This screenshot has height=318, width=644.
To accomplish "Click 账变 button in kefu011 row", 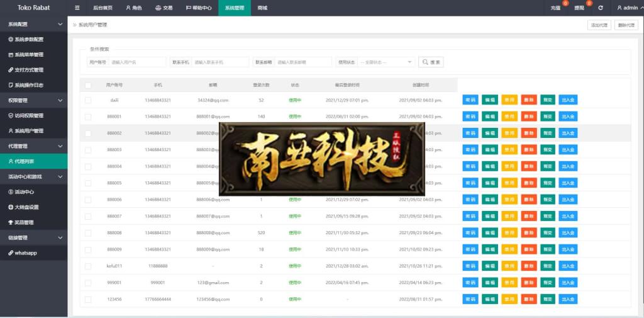I will (x=548, y=266).
